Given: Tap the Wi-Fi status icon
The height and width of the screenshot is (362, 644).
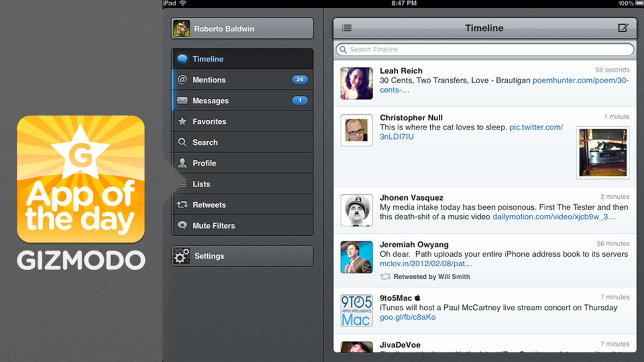Looking at the screenshot, I should (183, 3).
